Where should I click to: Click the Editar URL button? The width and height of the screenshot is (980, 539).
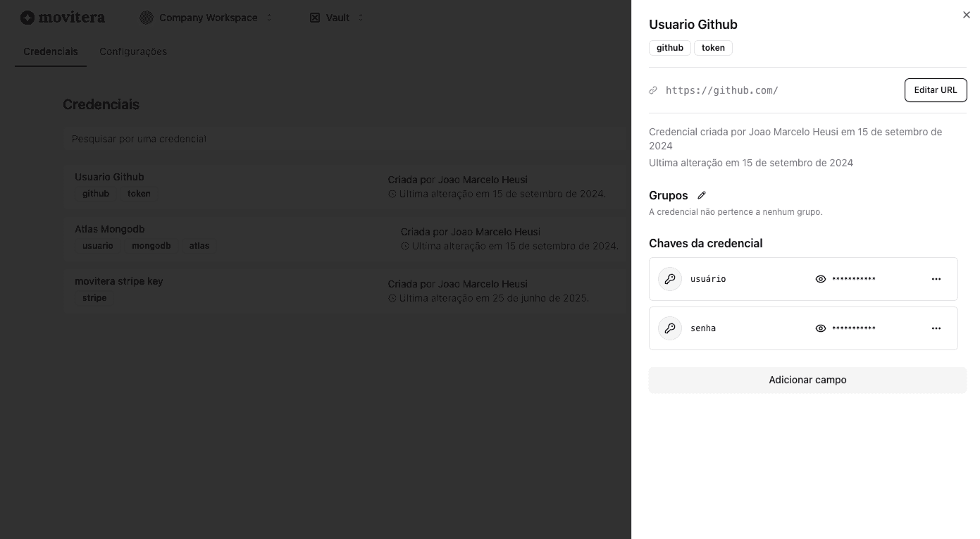point(936,90)
